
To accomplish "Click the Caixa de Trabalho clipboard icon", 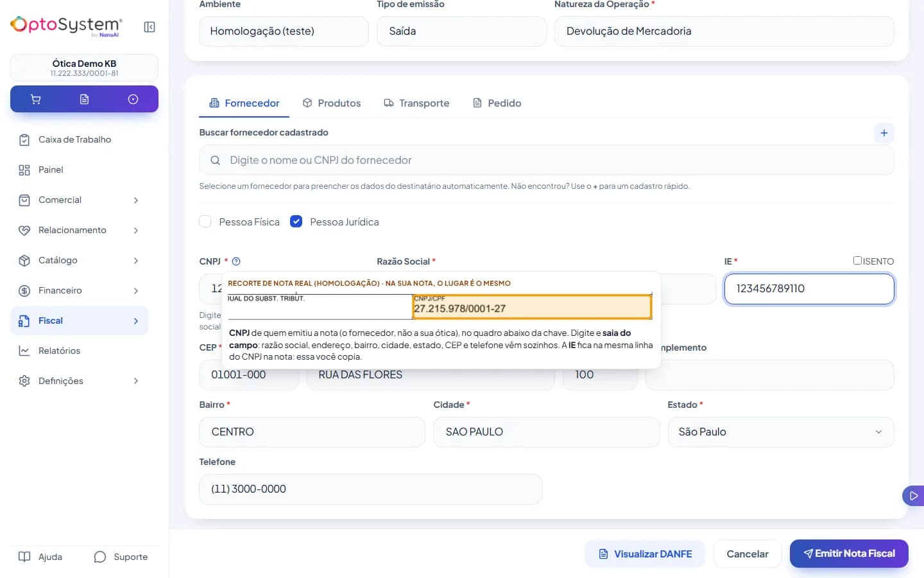I will click(x=24, y=140).
